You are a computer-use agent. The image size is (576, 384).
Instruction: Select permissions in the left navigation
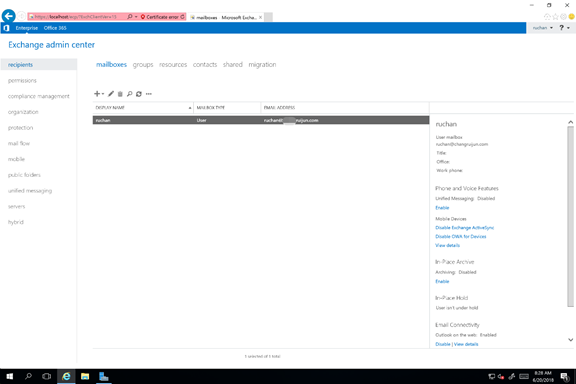pyautogui.click(x=22, y=80)
